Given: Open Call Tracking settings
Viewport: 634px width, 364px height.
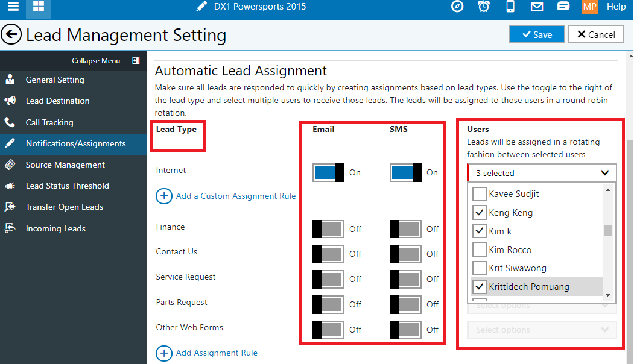Looking at the screenshot, I should tap(73, 122).
